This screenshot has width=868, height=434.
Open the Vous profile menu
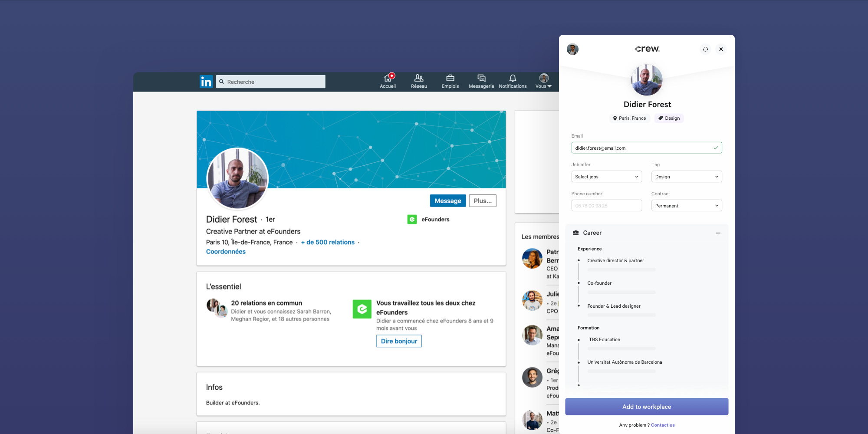click(543, 81)
